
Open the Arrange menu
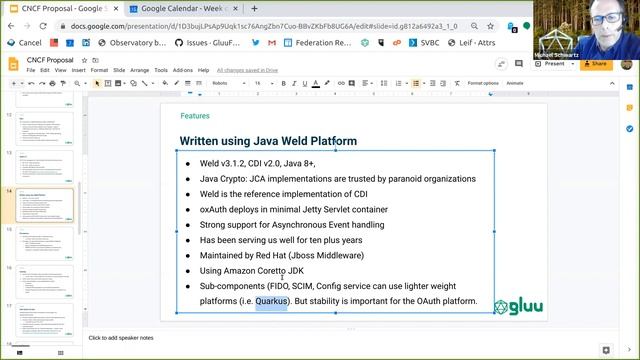point(140,70)
